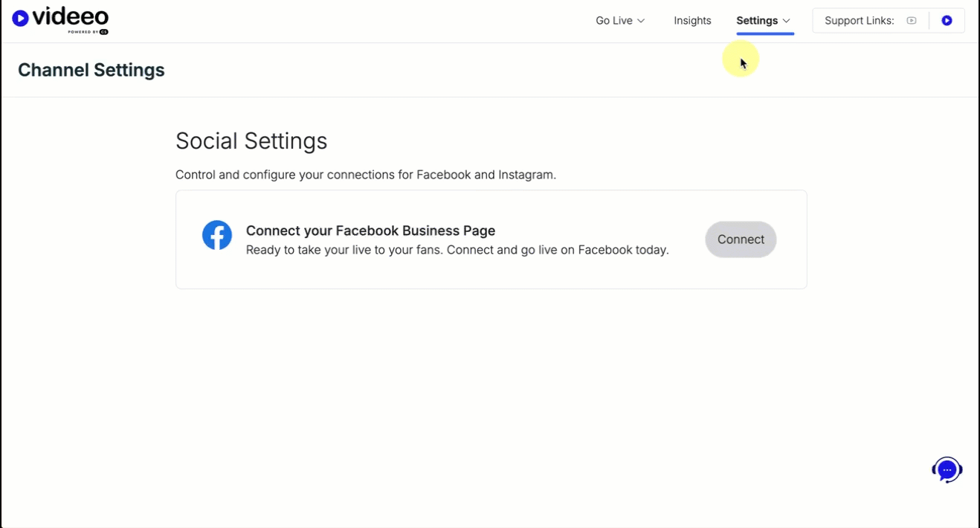This screenshot has height=528, width=980.
Task: Click the videeo wordmark text
Action: pyautogui.click(x=71, y=16)
